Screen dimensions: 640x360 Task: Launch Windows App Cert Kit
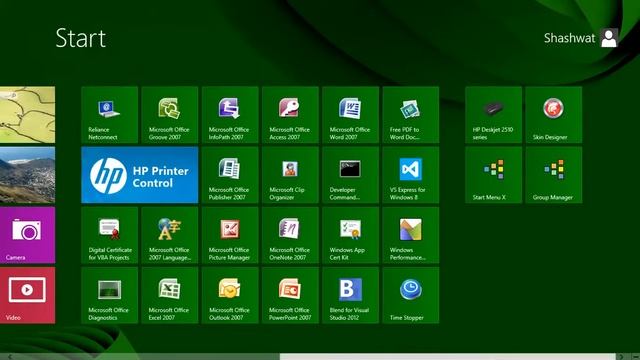(350, 235)
